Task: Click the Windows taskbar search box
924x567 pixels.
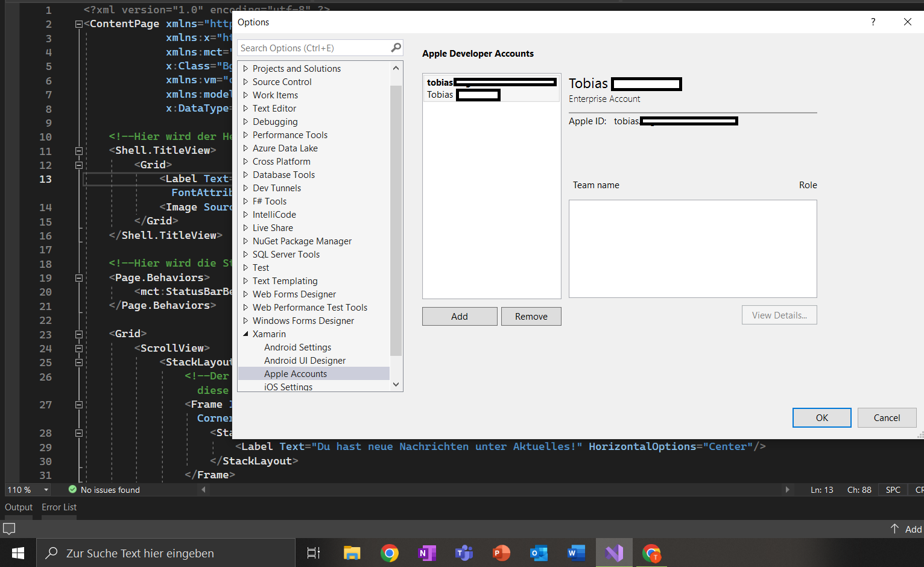Action: pyautogui.click(x=166, y=553)
